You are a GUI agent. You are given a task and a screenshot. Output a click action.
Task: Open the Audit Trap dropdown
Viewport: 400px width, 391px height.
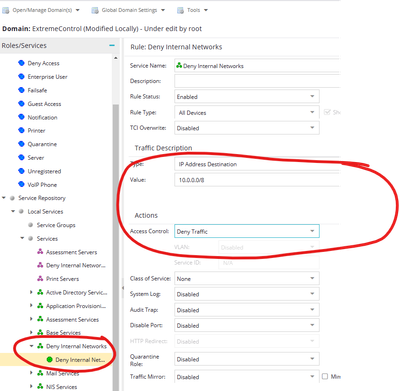(247, 310)
